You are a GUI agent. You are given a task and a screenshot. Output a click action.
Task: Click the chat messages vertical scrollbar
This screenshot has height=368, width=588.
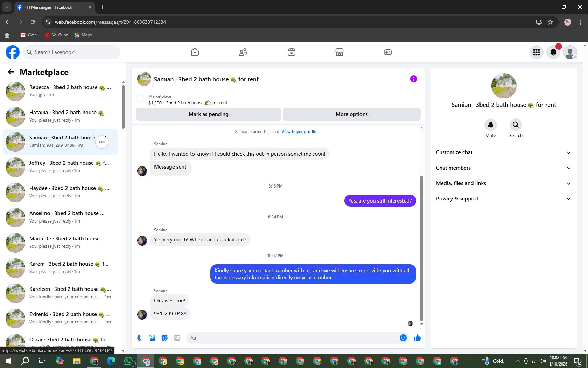(421, 249)
